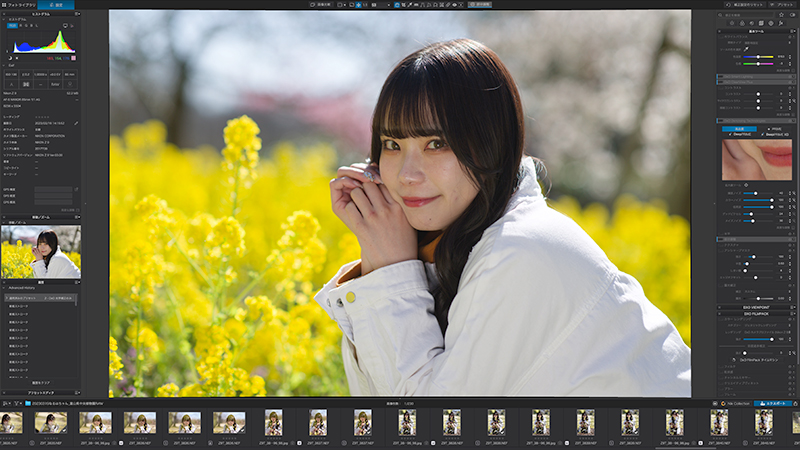
Task: Open the Color palette droplet icon
Action: click(x=742, y=23)
